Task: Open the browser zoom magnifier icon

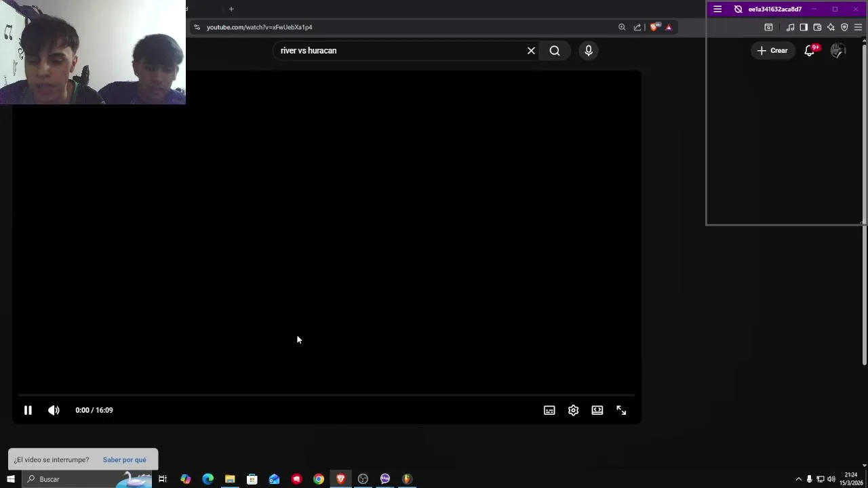Action: click(622, 27)
